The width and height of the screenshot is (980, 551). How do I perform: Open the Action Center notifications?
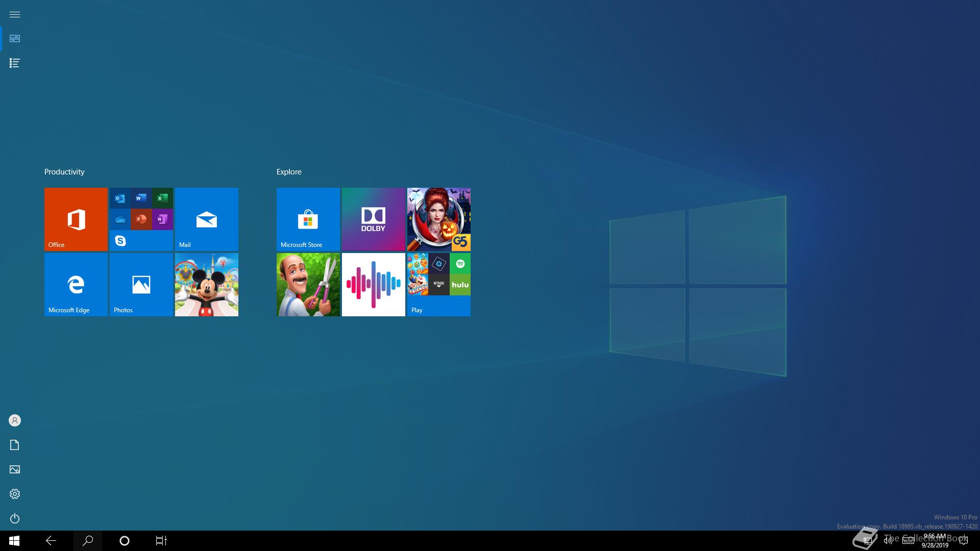coord(964,541)
